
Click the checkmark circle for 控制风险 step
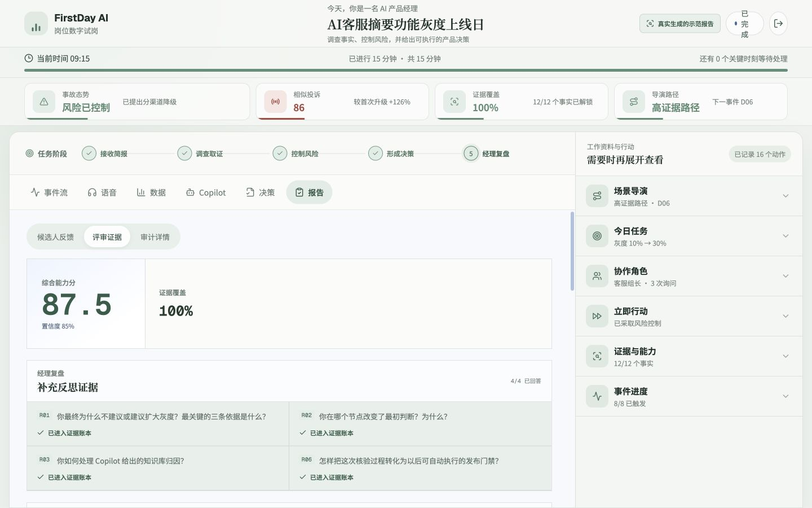pyautogui.click(x=280, y=154)
